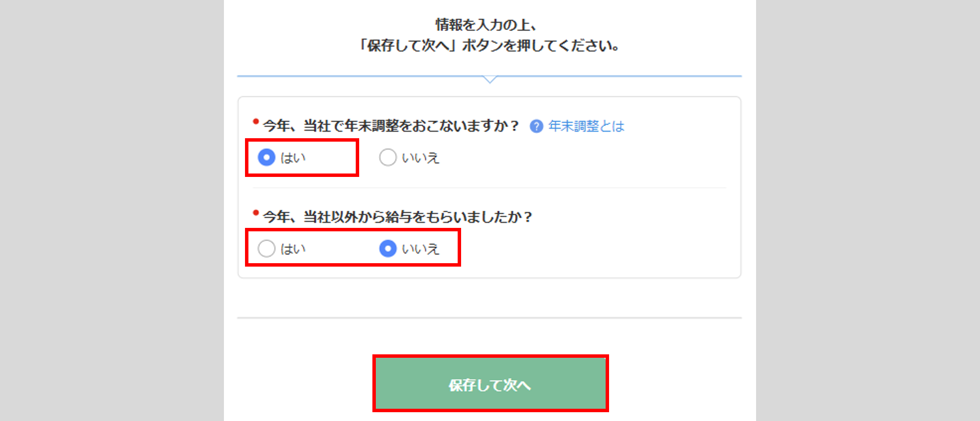Choose はい radio circle for 当社以外から給与 question
The width and height of the screenshot is (980, 421).
click(x=267, y=248)
